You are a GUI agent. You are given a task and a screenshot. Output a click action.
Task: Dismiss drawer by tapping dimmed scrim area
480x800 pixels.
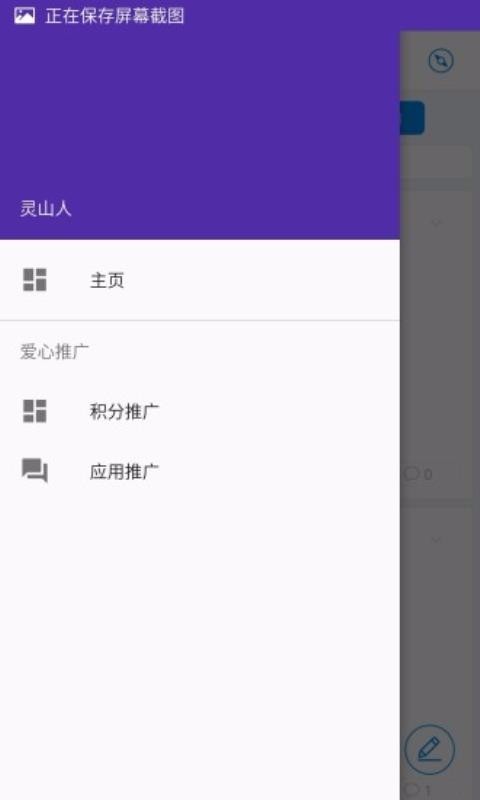pos(440,357)
